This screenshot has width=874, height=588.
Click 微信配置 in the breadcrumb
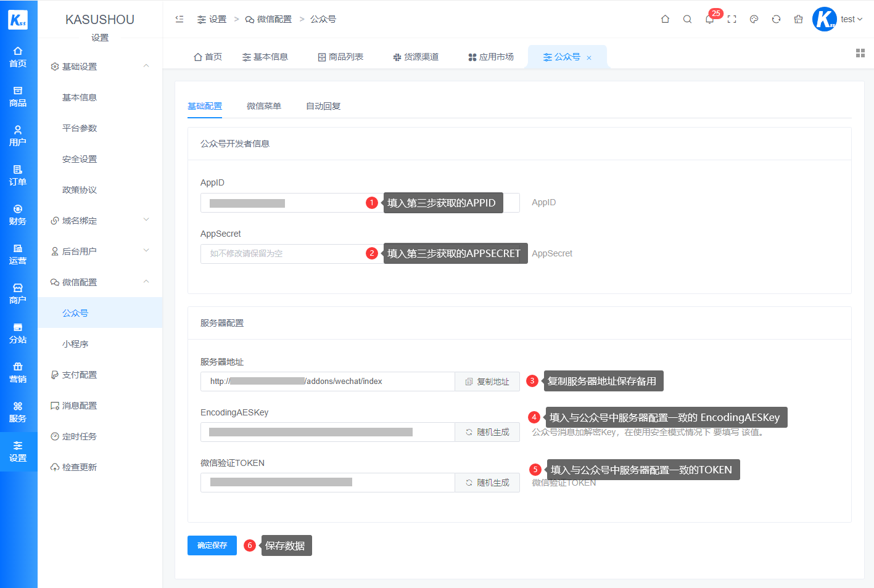coord(268,19)
